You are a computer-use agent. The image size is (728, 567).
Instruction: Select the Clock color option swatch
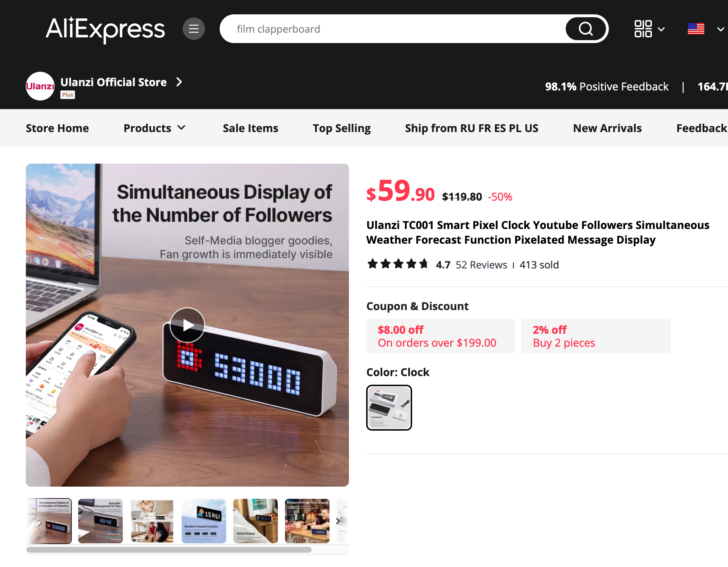click(389, 408)
